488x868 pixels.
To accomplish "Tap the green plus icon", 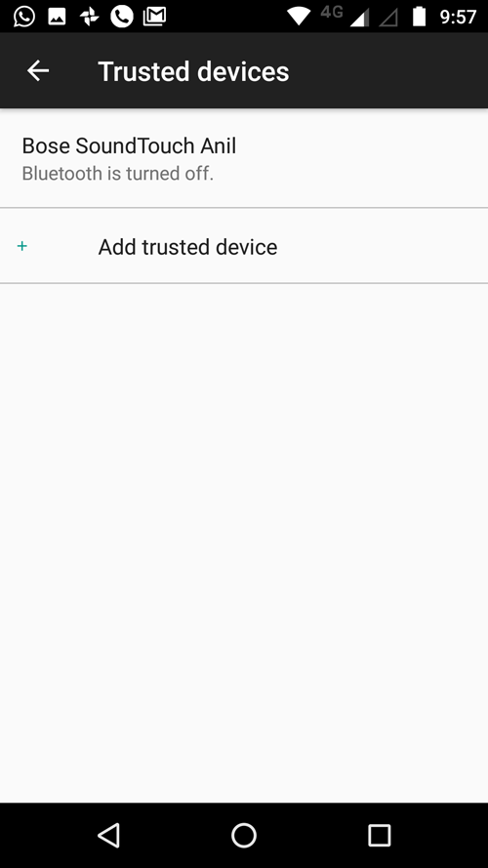I will click(22, 246).
